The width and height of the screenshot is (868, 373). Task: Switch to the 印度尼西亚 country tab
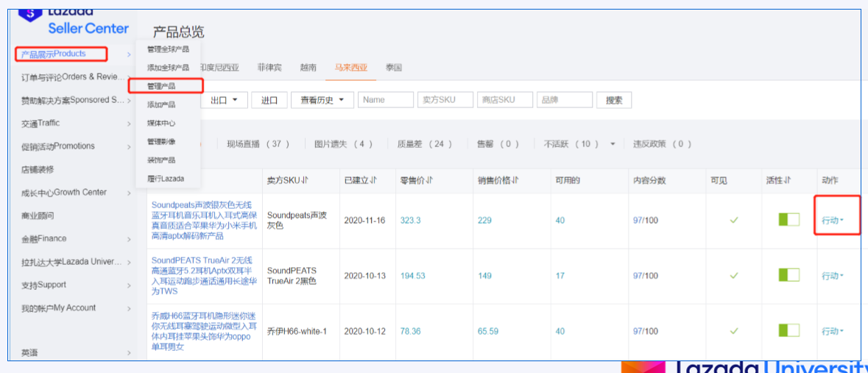click(x=219, y=68)
